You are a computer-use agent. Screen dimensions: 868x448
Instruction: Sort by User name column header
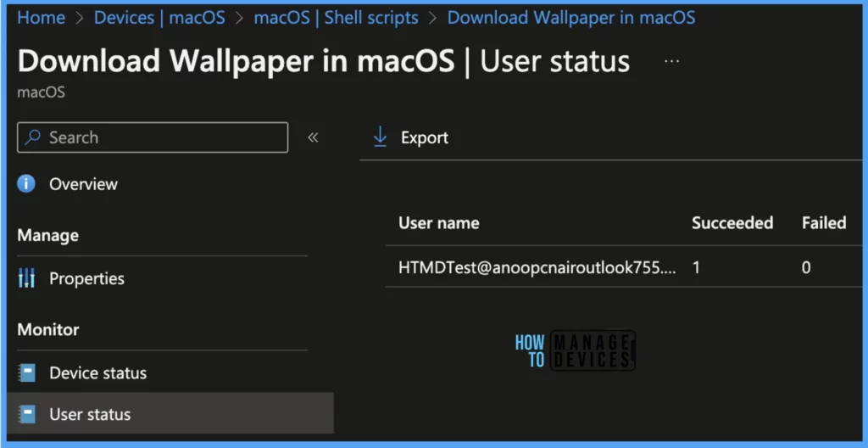point(439,223)
